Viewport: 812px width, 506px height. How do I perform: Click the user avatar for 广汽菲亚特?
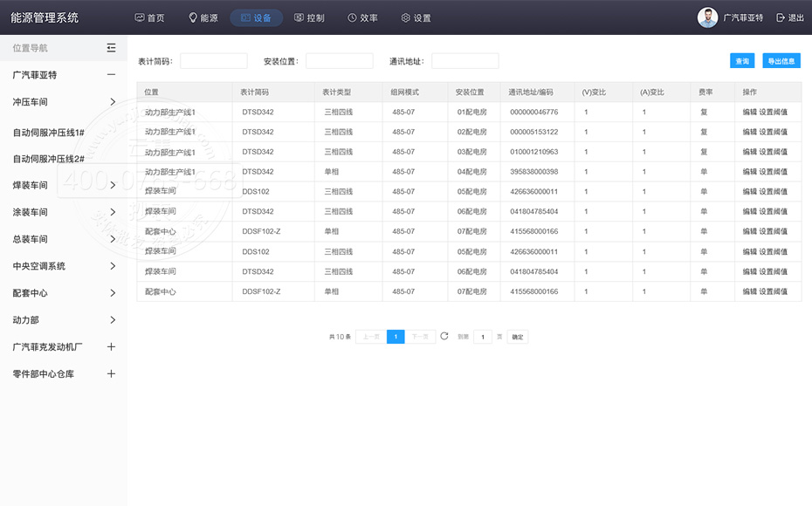tap(707, 17)
